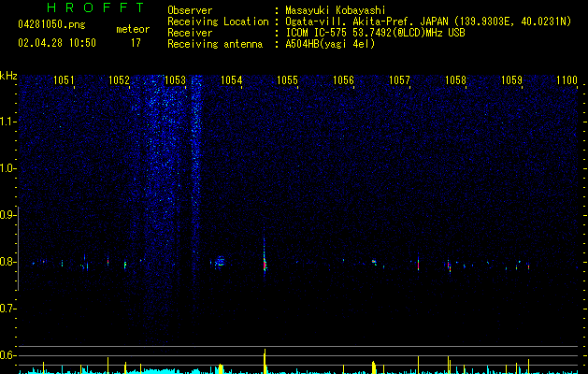Screen dimensions: 588x374
Task: Click the date stamp 02.04.28 10:50
Action: [x=57, y=43]
